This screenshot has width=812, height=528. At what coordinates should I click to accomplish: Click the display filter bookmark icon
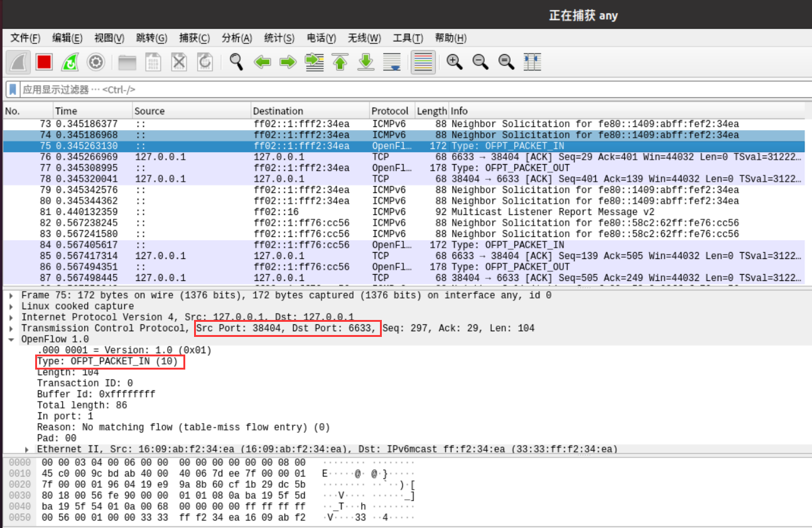(13, 90)
